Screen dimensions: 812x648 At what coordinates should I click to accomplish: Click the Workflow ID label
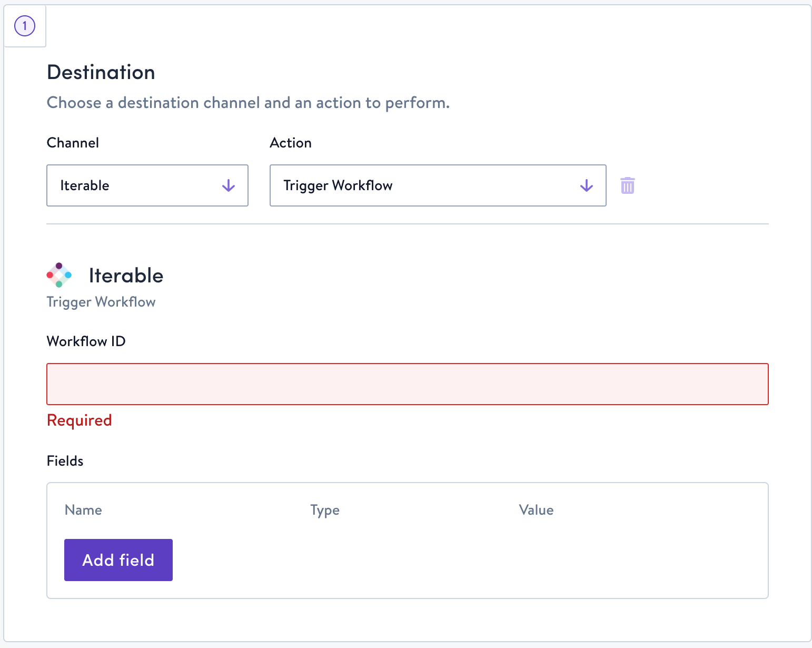[86, 341]
